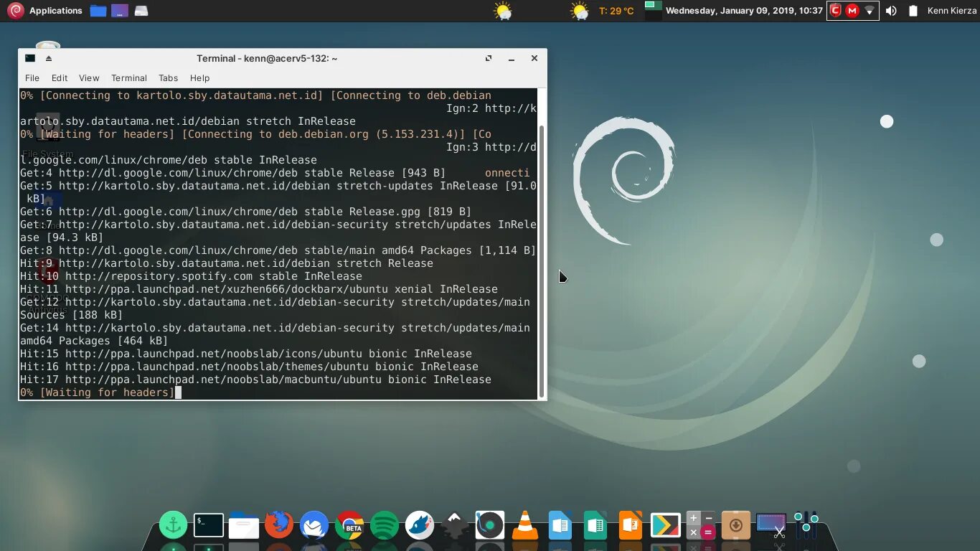
Task: Open the package installer box icon in dock
Action: coord(735,525)
